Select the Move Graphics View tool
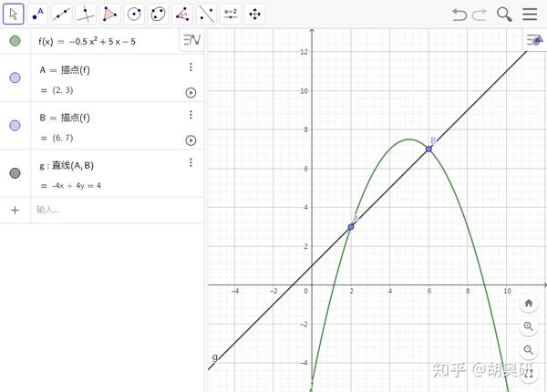The width and height of the screenshot is (547, 392). tap(254, 14)
